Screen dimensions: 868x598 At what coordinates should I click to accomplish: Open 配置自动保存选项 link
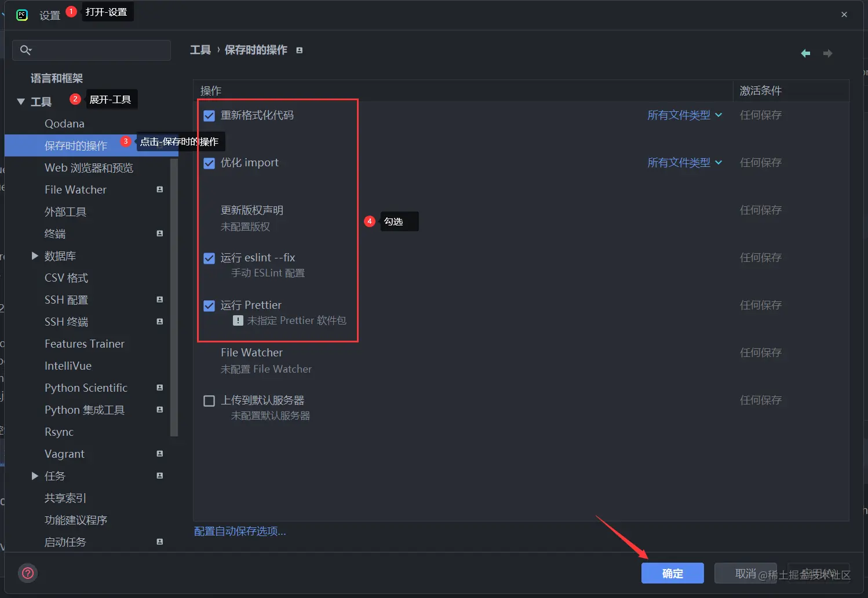239,531
